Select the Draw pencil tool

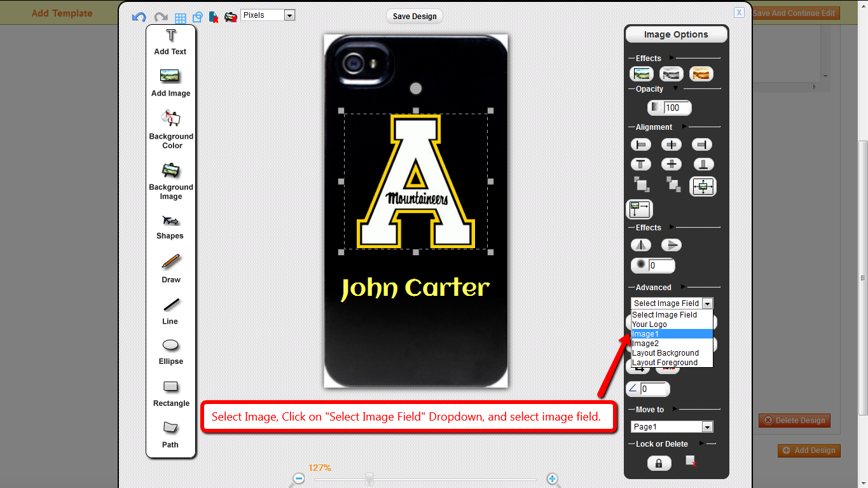[x=170, y=268]
